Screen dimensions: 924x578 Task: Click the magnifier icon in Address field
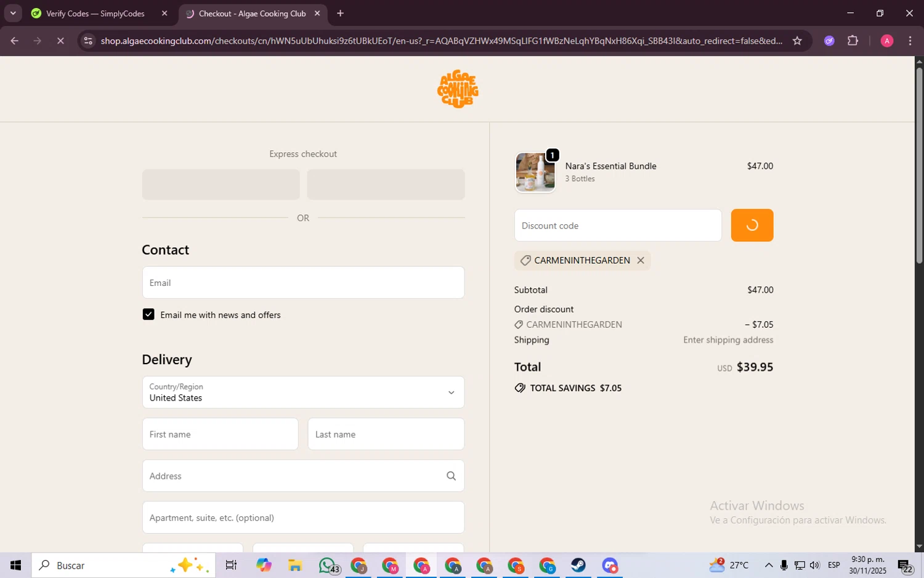point(451,476)
